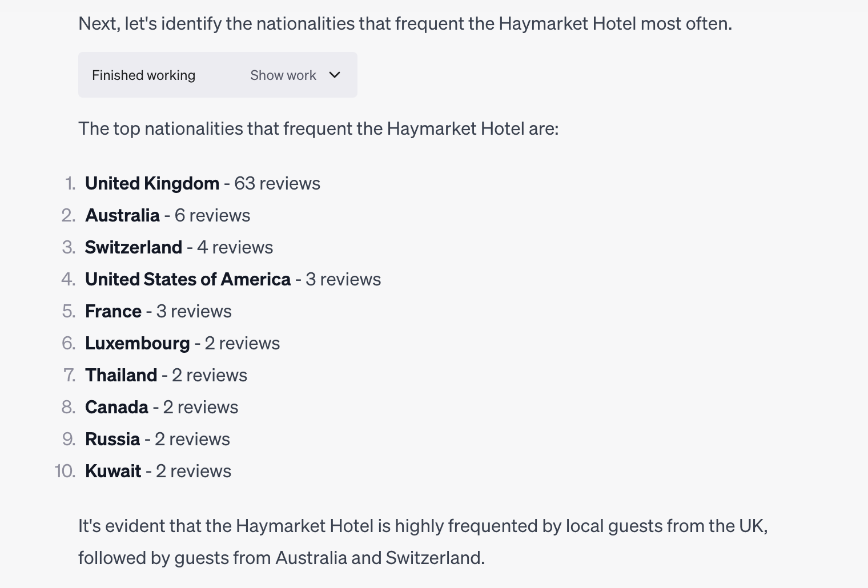Click the Russia list entry
Image resolution: width=868 pixels, height=588 pixels.
click(158, 439)
